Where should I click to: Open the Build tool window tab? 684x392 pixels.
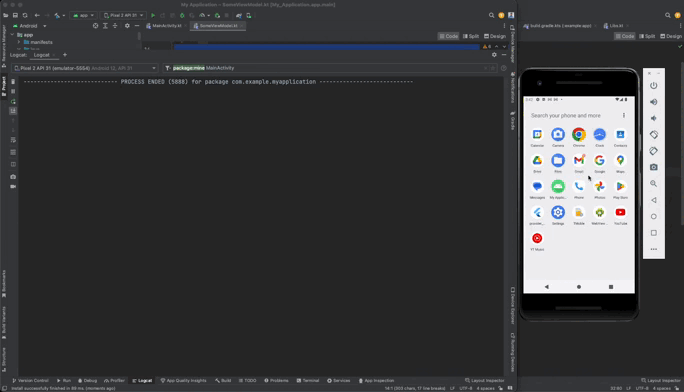(223, 381)
